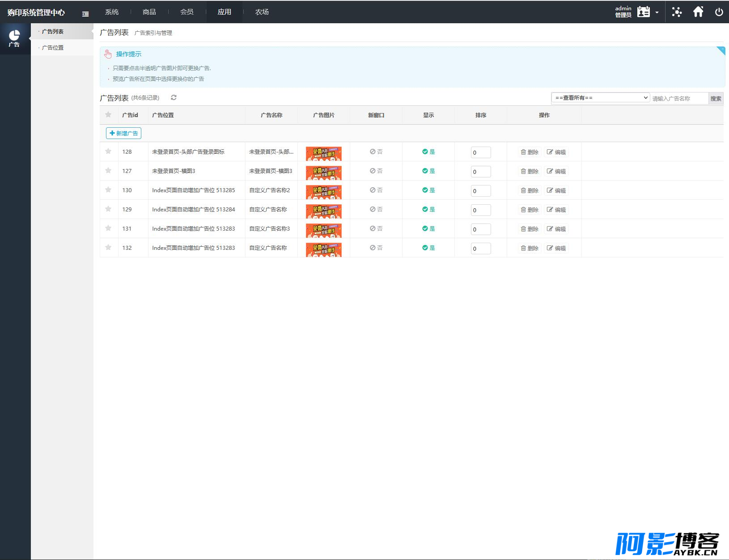Open 广告位置 in the side menu
The width and height of the screenshot is (729, 560).
(x=53, y=47)
